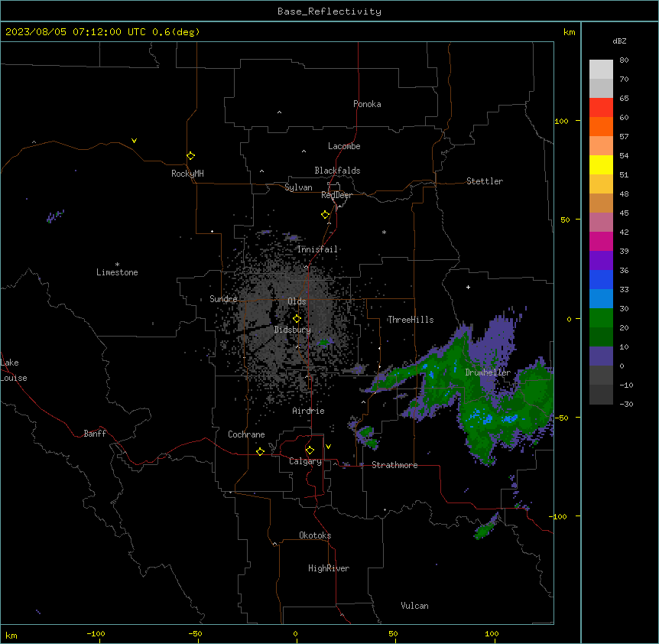The height and width of the screenshot is (644, 659).
Task: Click the Sundre label
Action: tap(223, 299)
